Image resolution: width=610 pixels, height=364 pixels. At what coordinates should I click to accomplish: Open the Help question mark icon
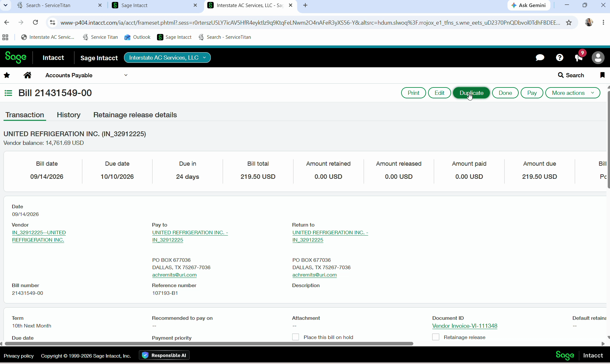point(559,58)
